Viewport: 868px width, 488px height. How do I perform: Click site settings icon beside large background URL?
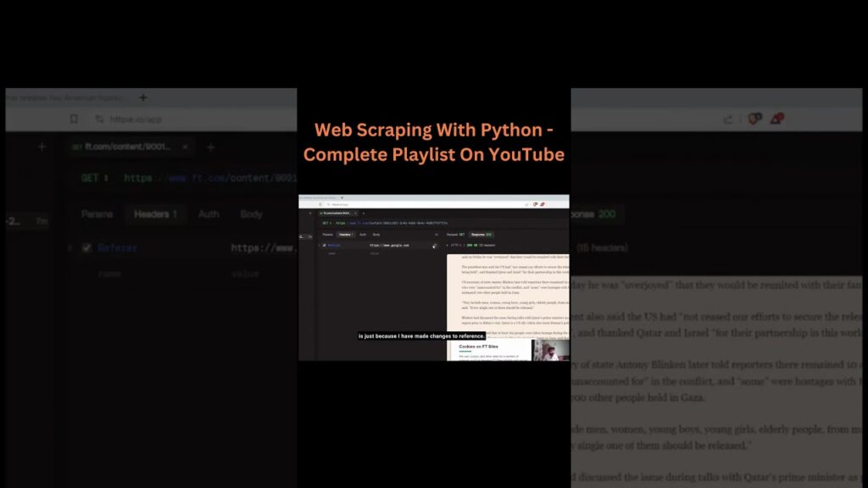pos(98,119)
